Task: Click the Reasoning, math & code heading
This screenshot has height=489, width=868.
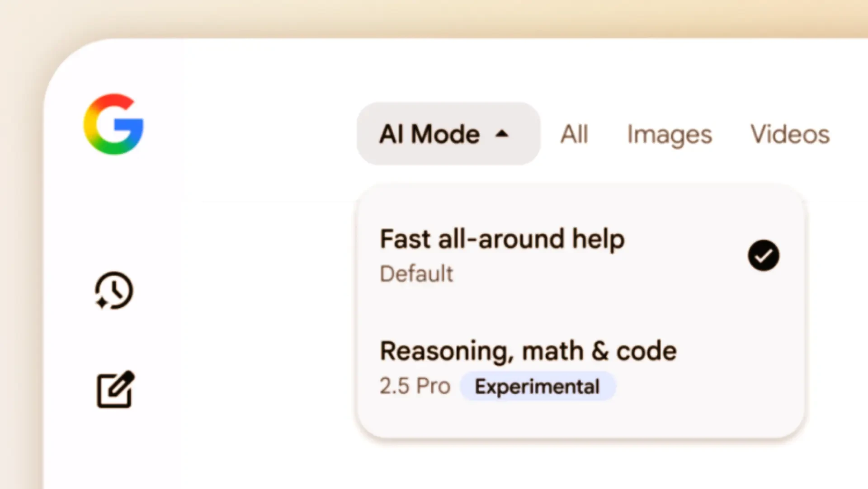Action: pyautogui.click(x=528, y=351)
